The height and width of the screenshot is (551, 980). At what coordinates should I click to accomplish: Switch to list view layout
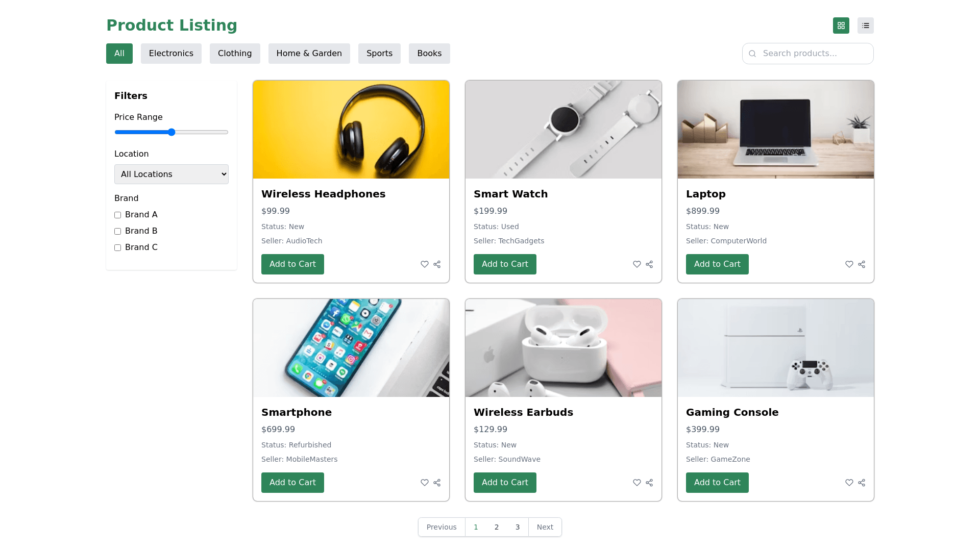[866, 26]
